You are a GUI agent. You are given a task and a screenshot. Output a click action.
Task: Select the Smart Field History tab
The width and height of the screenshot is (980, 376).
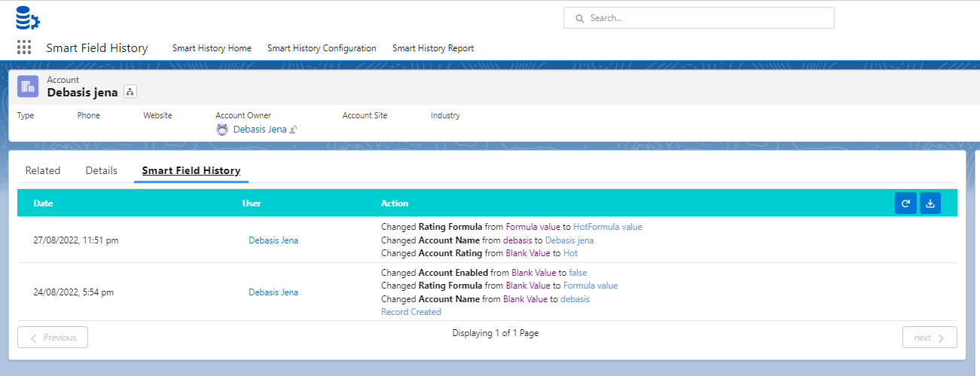[x=191, y=170]
